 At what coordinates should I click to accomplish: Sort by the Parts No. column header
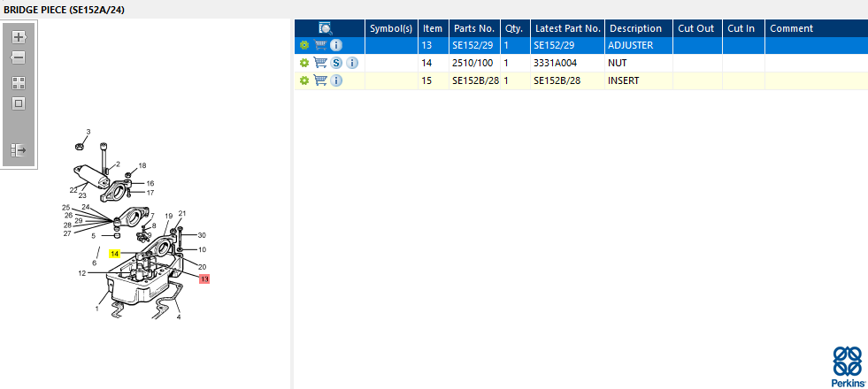tap(473, 28)
